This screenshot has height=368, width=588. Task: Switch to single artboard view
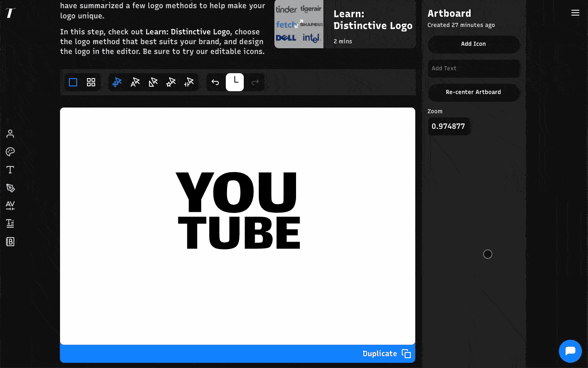click(x=73, y=82)
